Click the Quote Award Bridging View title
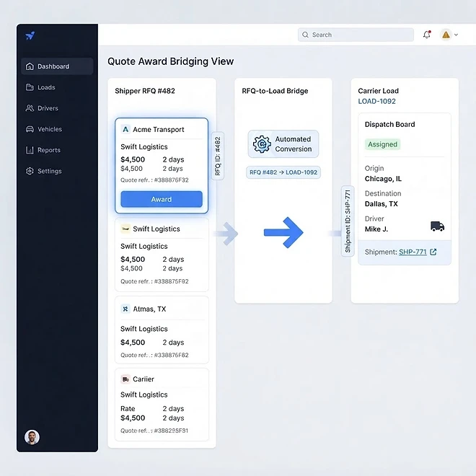The width and height of the screenshot is (476, 476). [171, 61]
